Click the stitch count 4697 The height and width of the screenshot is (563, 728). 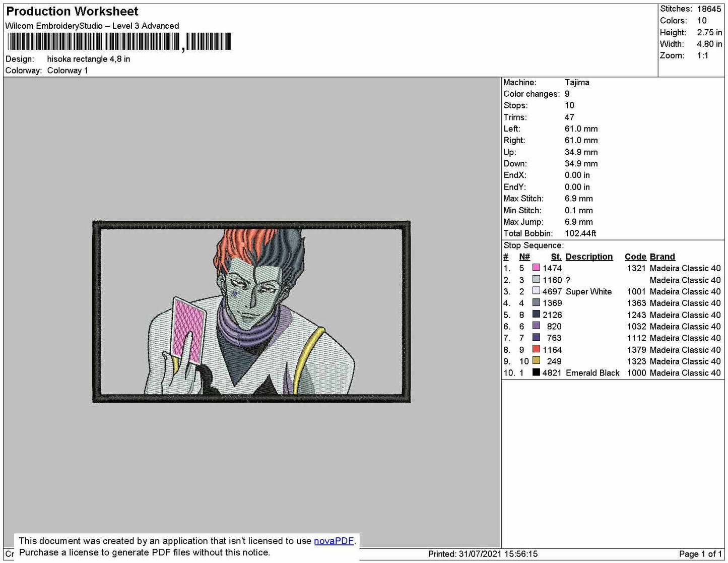click(x=552, y=291)
